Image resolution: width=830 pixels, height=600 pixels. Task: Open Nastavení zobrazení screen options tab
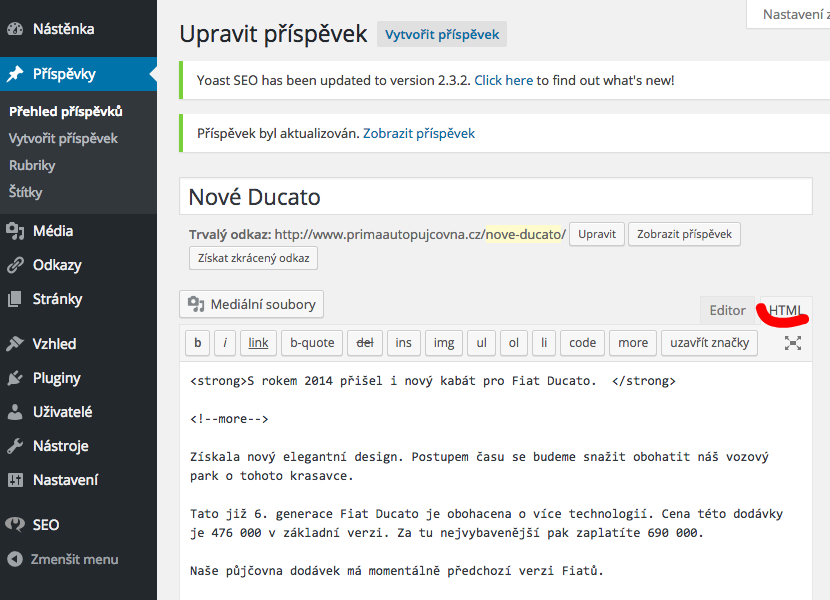click(789, 14)
